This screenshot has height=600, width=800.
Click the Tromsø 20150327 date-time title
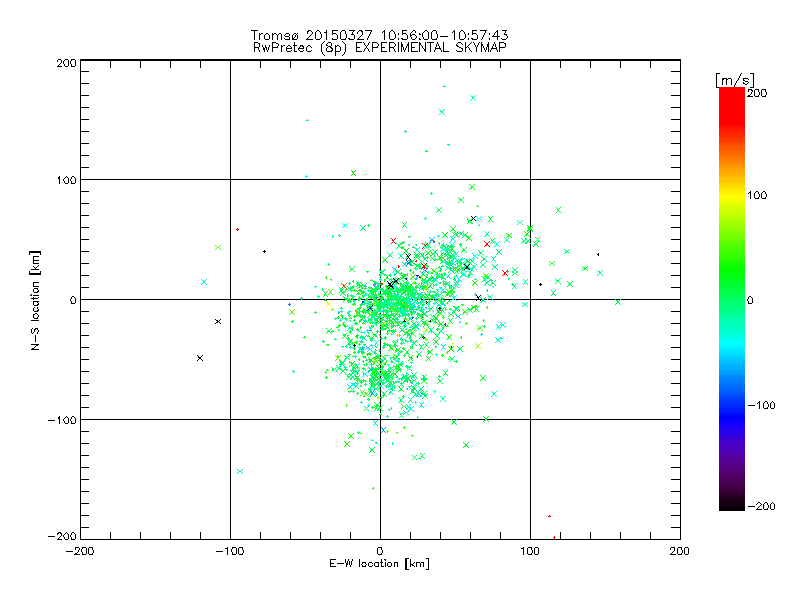pyautogui.click(x=380, y=35)
